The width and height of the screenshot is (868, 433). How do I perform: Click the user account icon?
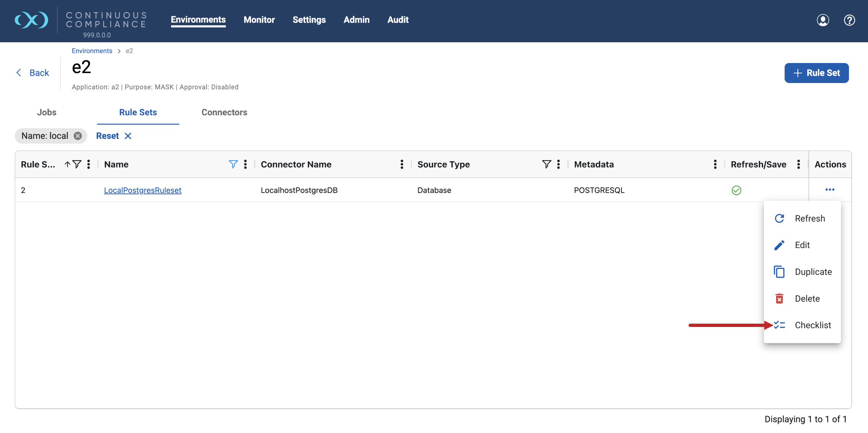(x=823, y=20)
